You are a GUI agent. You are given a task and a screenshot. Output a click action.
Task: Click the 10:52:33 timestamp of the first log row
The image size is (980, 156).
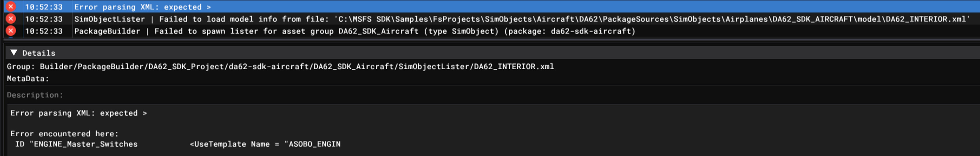(x=44, y=7)
